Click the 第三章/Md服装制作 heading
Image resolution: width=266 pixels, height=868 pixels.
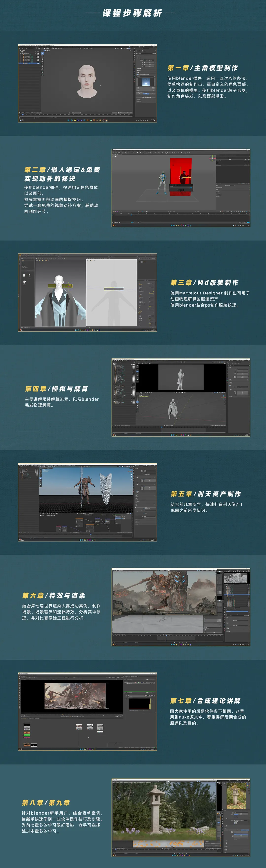point(204,283)
